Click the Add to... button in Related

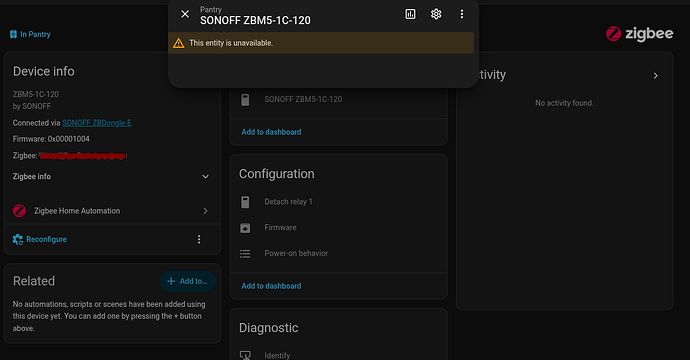[188, 281]
